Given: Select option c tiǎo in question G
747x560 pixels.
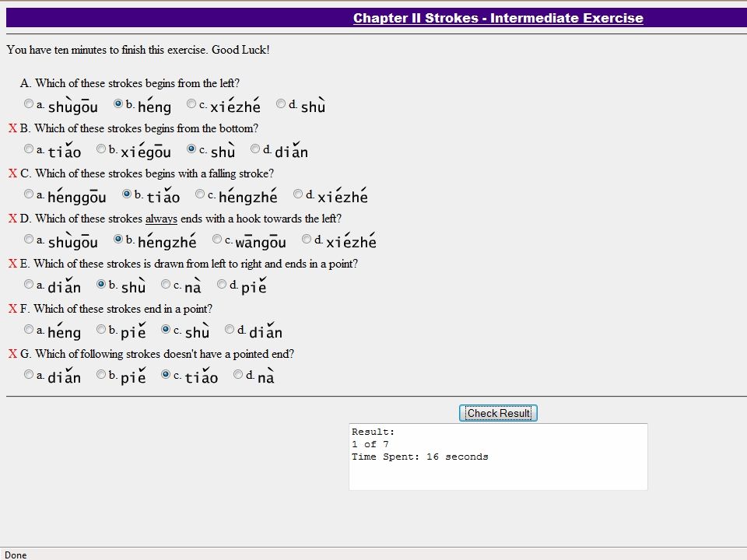Looking at the screenshot, I should coord(165,374).
